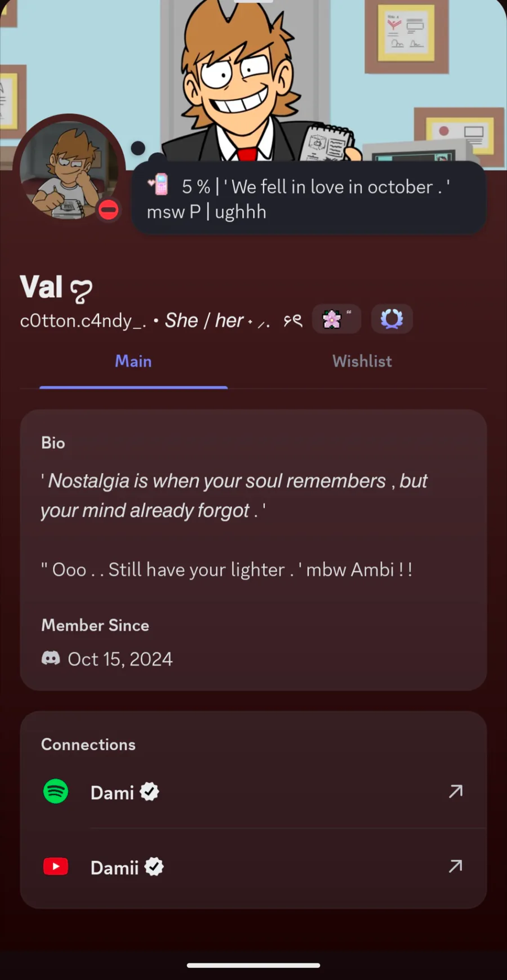
Task: Open the Dami Spotify link arrow
Action: [x=455, y=791]
